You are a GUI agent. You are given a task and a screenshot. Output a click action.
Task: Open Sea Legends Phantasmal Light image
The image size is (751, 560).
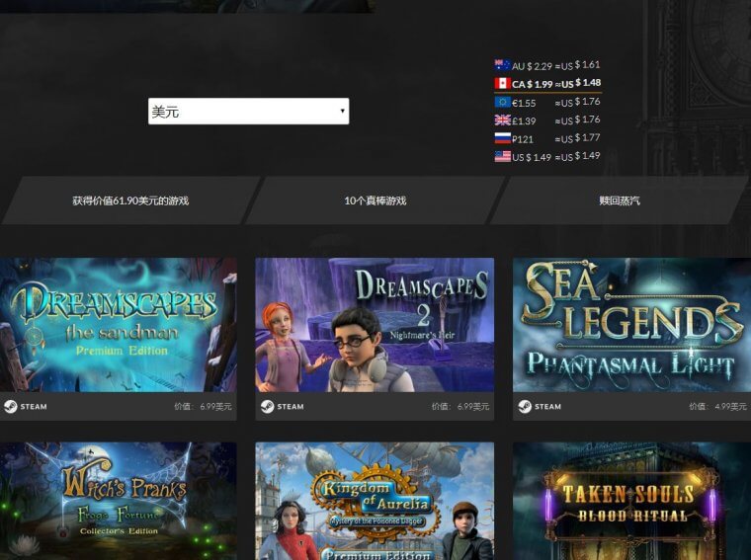click(x=631, y=325)
